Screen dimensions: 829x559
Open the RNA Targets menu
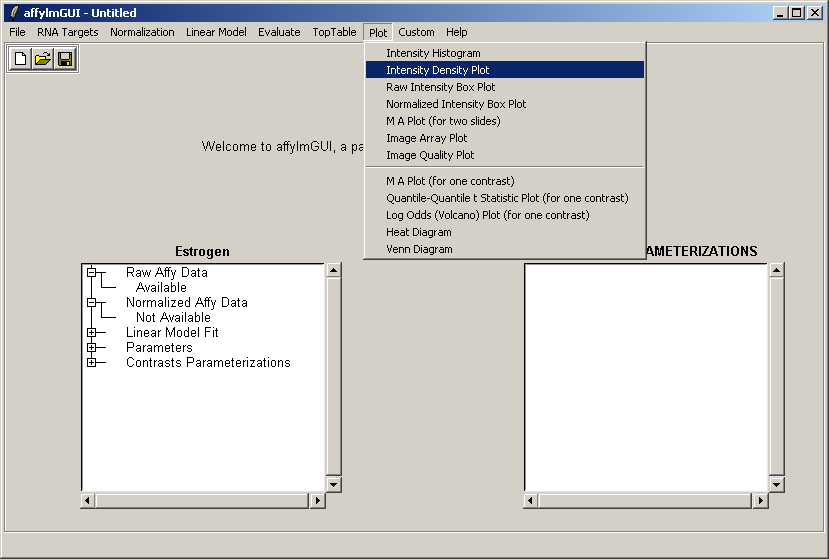tap(68, 32)
